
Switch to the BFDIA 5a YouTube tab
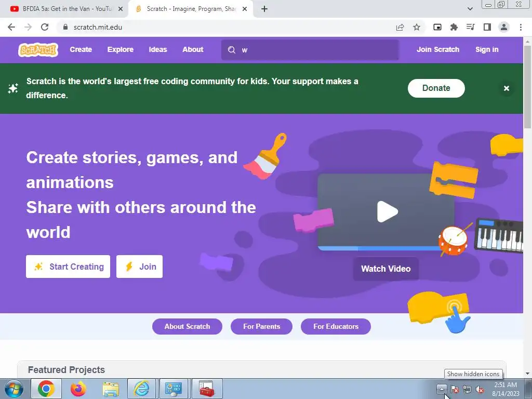pos(64,9)
